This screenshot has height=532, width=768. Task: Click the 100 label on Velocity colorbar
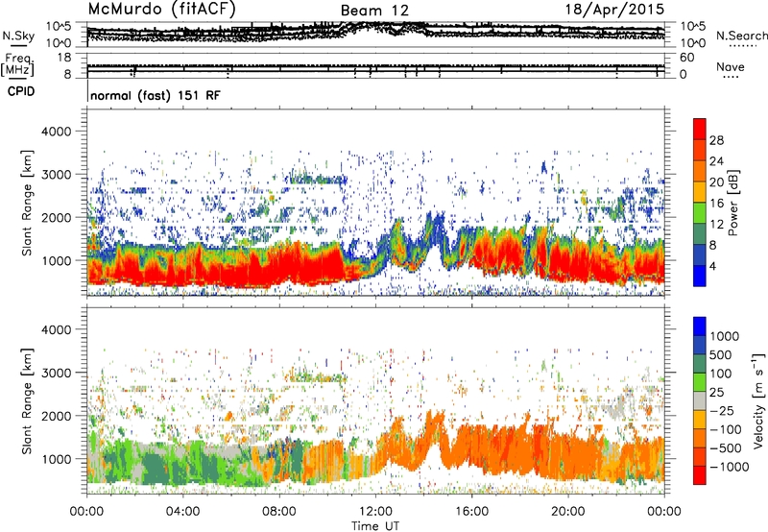[x=721, y=374]
